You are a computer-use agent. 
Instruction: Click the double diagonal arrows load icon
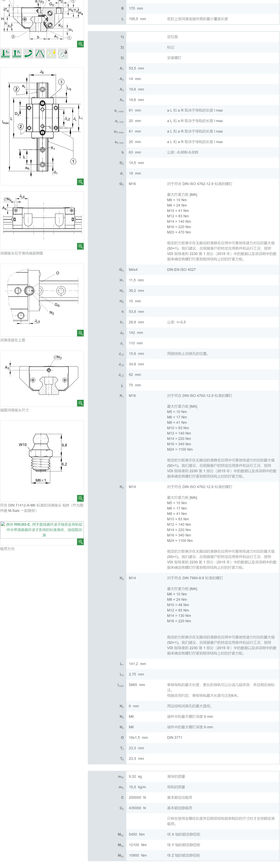coord(40,54)
